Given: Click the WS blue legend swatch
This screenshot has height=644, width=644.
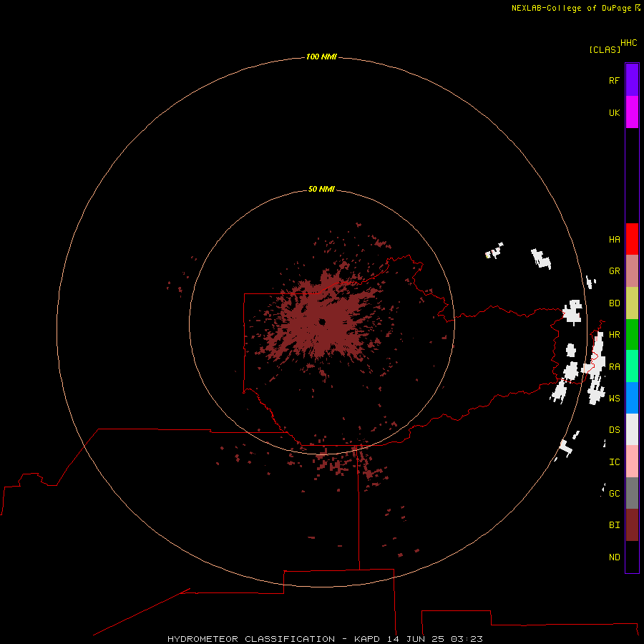Looking at the screenshot, I should point(632,398).
